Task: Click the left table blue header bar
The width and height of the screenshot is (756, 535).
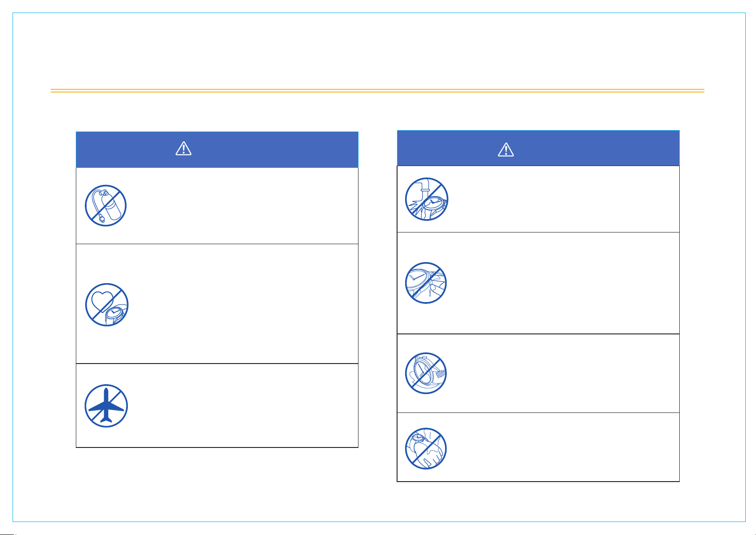Action: pos(217,149)
